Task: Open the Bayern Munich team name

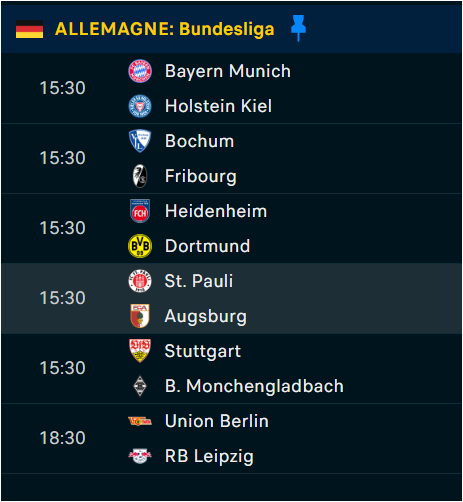Action: click(228, 71)
